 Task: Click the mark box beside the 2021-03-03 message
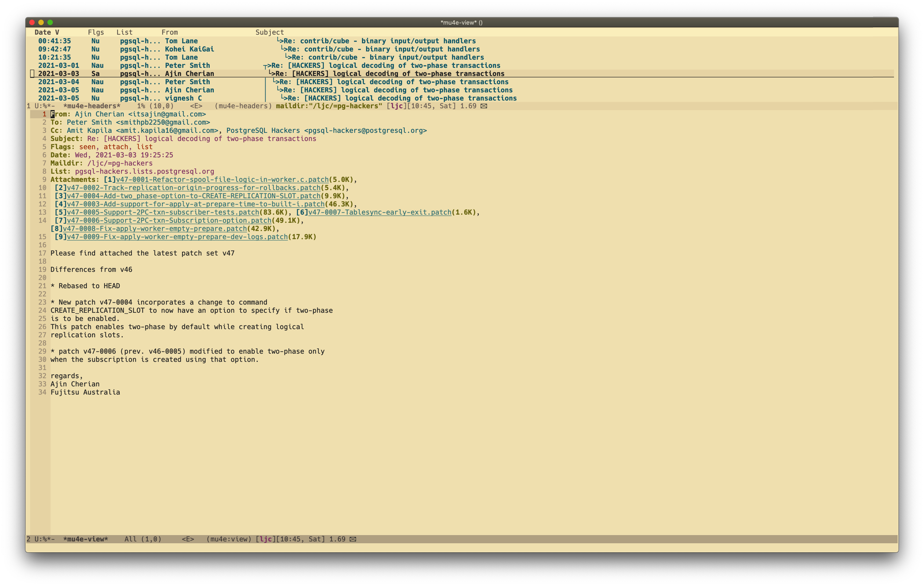(x=32, y=74)
